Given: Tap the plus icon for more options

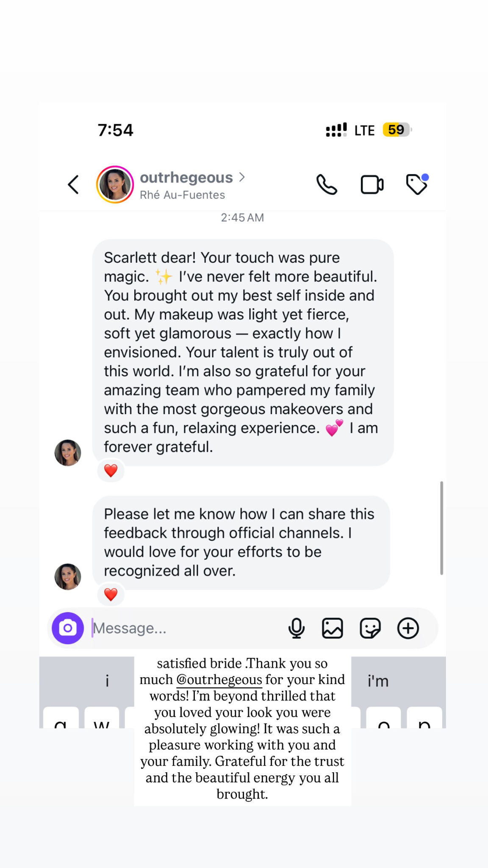Looking at the screenshot, I should click(x=408, y=628).
